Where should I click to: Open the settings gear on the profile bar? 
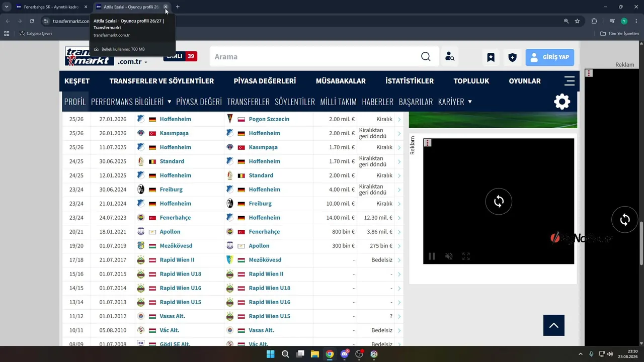(x=562, y=102)
